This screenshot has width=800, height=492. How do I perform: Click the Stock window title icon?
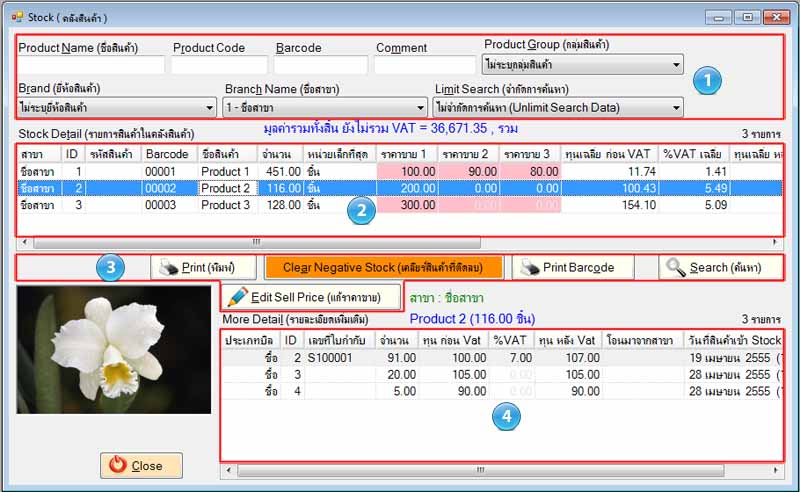(x=17, y=17)
